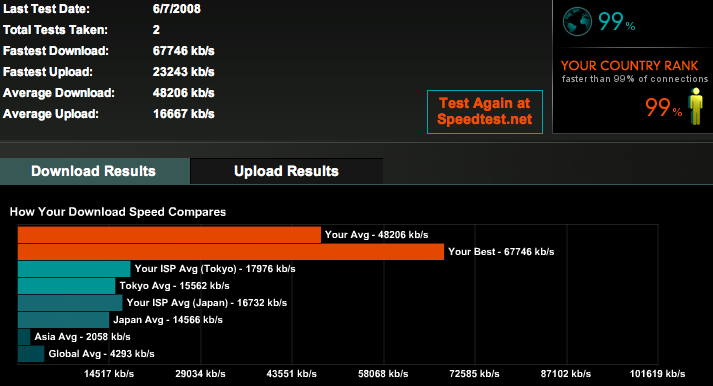Select the Japan Avg 14566 kb/s bar
Image resolution: width=713 pixels, height=386 pixels.
[x=63, y=320]
